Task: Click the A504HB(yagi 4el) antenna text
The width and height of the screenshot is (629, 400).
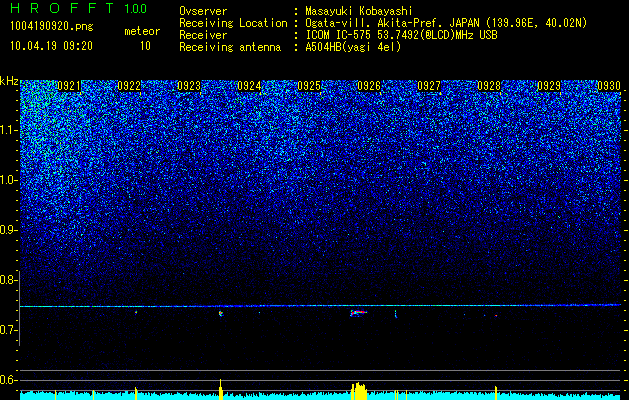Action: click(x=353, y=47)
